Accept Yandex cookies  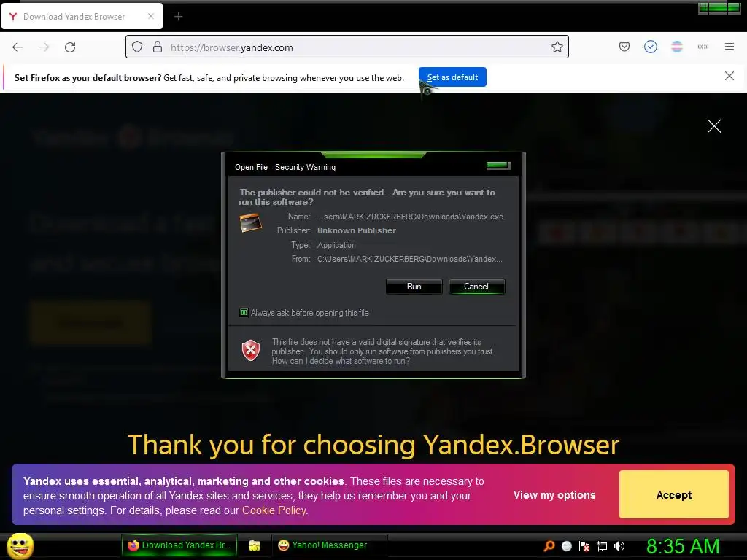(673, 495)
